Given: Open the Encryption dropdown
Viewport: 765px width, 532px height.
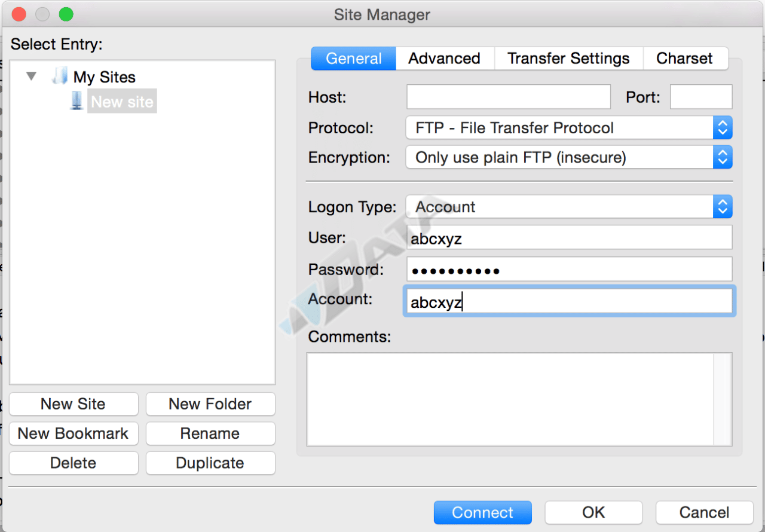Looking at the screenshot, I should point(568,158).
